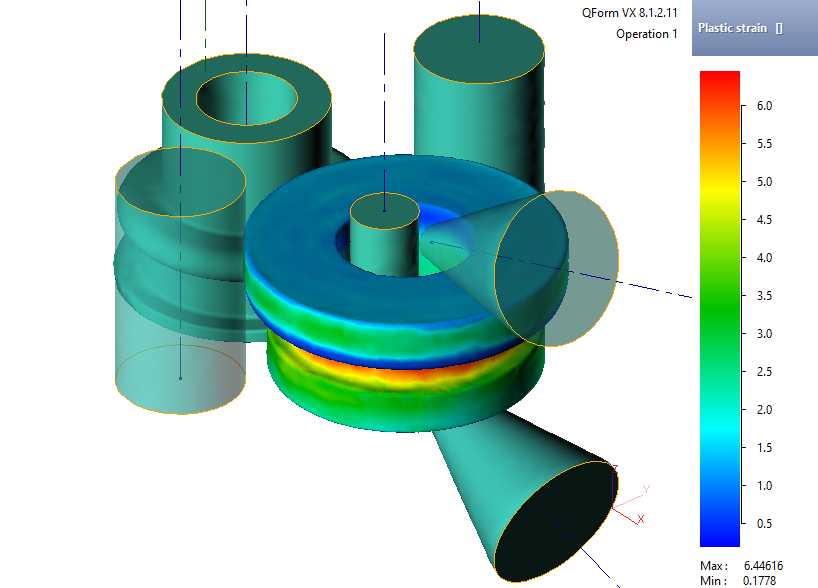818x588 pixels.
Task: Click the Max value 6.44616
Action: [x=762, y=566]
